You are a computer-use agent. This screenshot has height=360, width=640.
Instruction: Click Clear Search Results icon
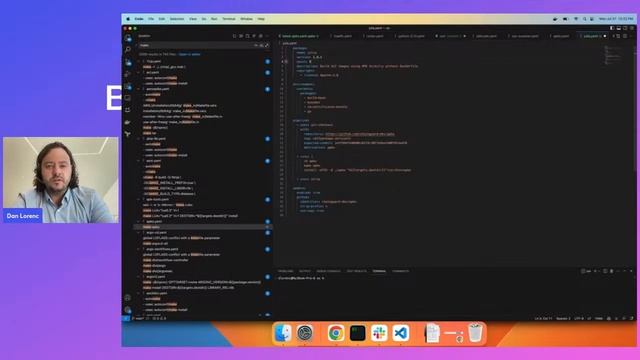[x=241, y=36]
